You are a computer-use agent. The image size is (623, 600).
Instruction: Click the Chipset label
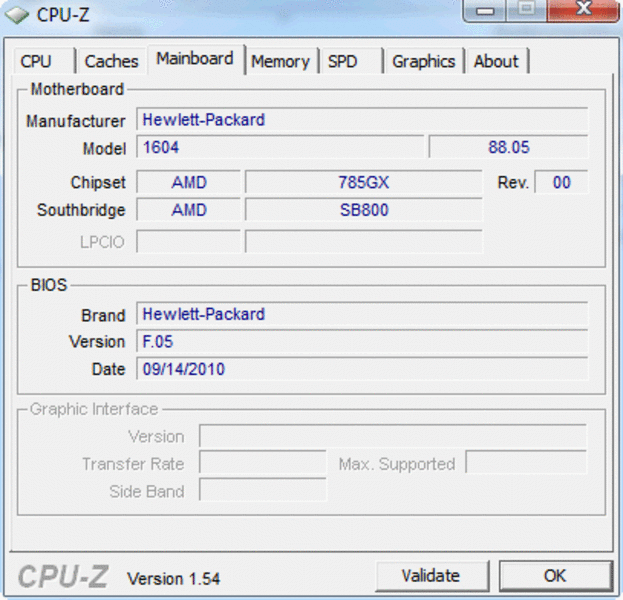pyautogui.click(x=98, y=182)
